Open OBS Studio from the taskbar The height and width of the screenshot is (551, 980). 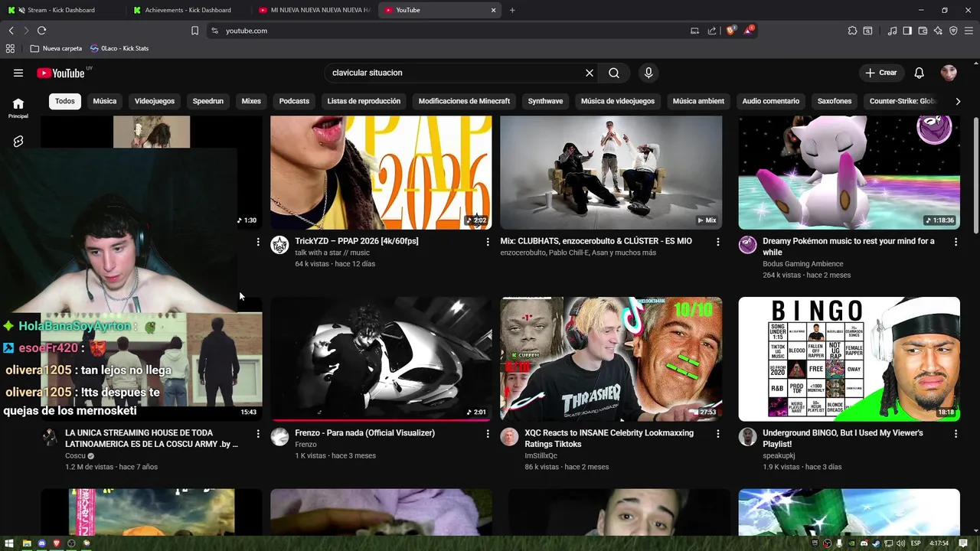(71, 543)
